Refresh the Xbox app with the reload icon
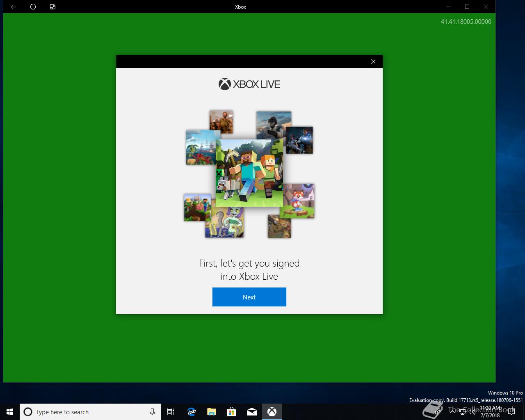Screen dimensions: 525x420 [33, 7]
